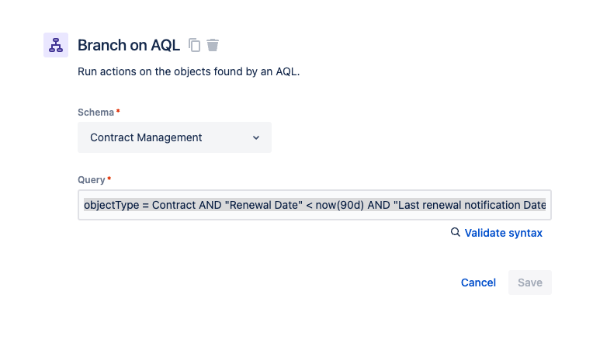Click the Branch on AQL heading
Image resolution: width=593 pixels, height=364 pixels.
click(x=128, y=45)
